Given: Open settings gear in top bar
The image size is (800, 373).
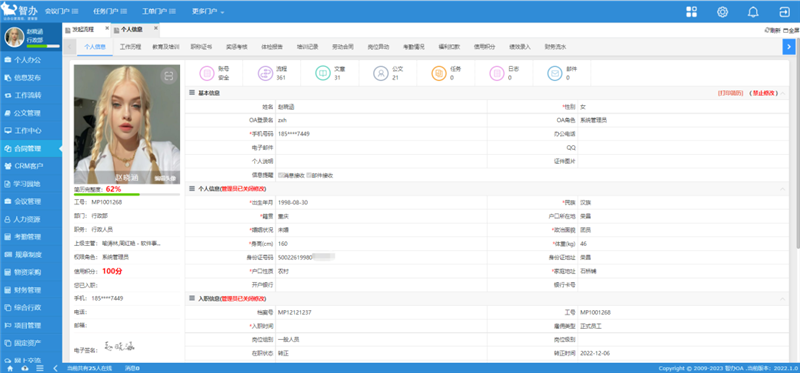Looking at the screenshot, I should pos(722,12).
